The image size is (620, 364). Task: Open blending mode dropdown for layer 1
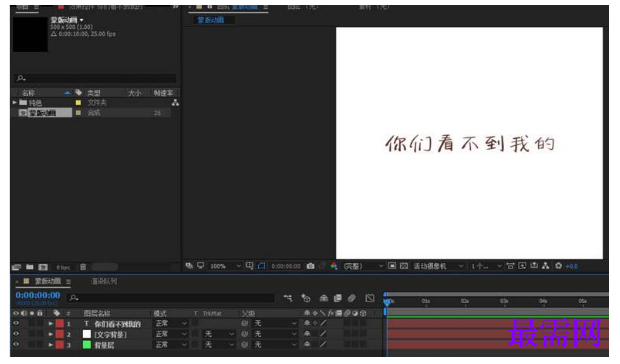(170, 323)
